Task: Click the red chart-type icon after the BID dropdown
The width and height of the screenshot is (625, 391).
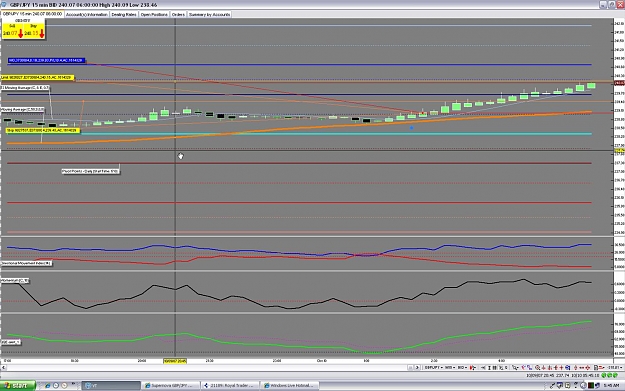Action: pyautogui.click(x=473, y=367)
